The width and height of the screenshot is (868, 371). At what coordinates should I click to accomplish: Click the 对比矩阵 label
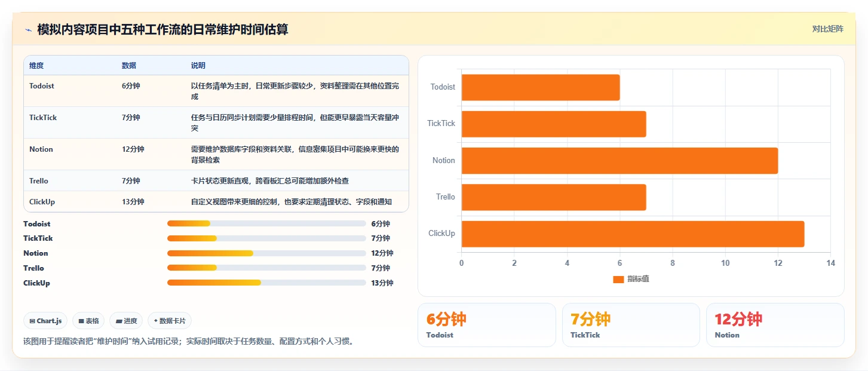(827, 29)
